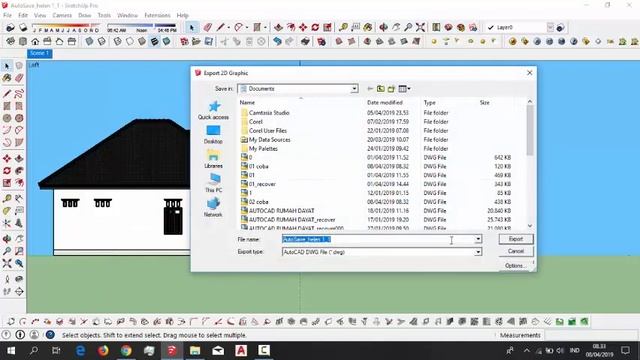The height and width of the screenshot is (360, 640).
Task: Select the Camtasia Studio folder
Action: [269, 113]
